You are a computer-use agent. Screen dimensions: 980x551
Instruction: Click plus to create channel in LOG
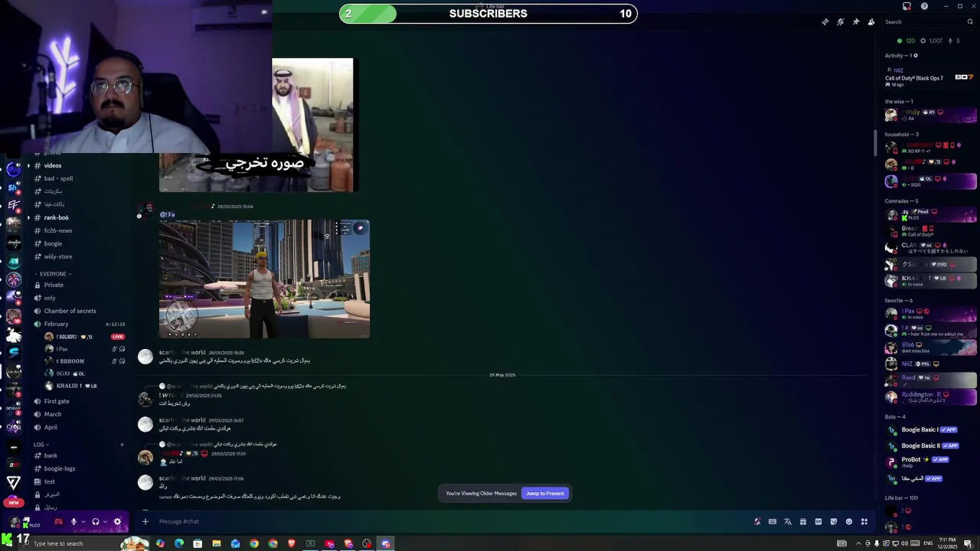pos(121,445)
